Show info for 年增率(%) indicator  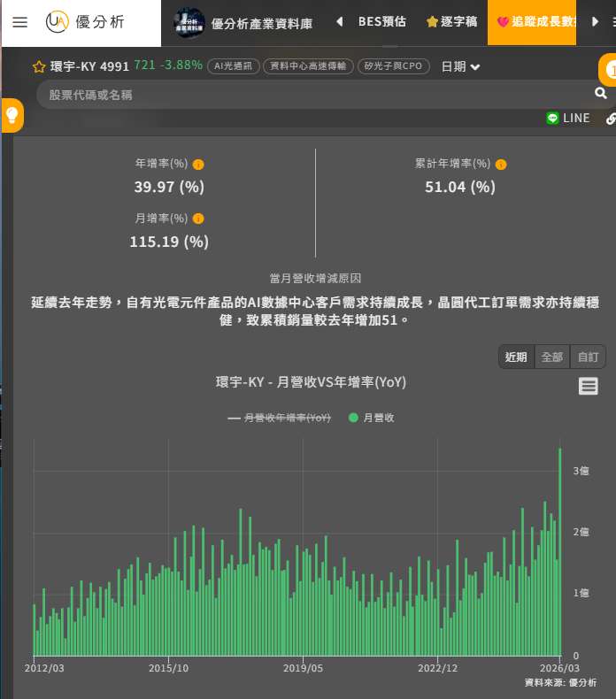click(x=198, y=165)
